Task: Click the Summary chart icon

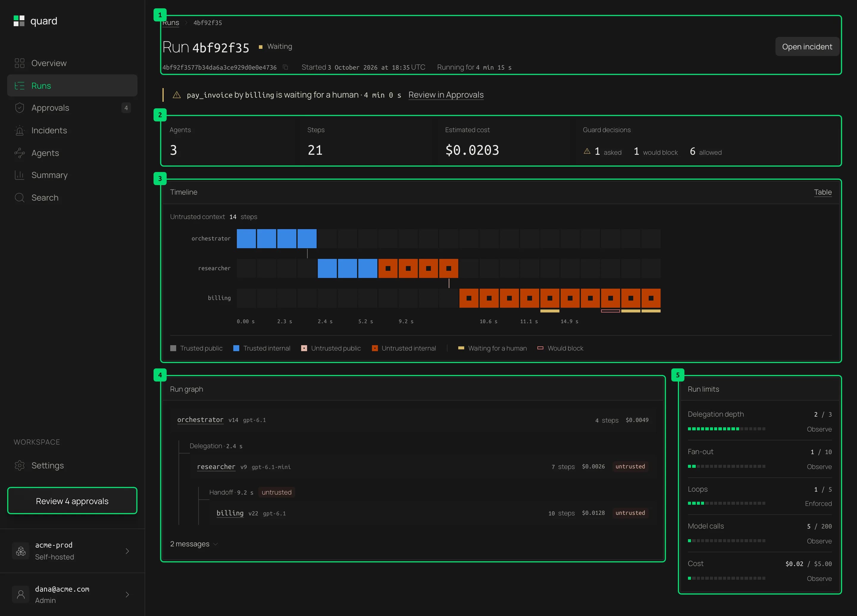Action: (20, 175)
